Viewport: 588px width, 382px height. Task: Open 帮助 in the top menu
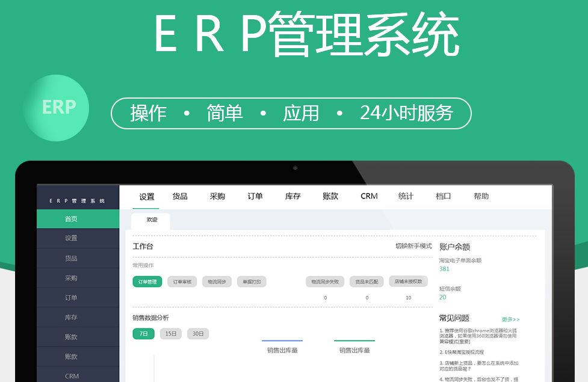pyautogui.click(x=481, y=196)
